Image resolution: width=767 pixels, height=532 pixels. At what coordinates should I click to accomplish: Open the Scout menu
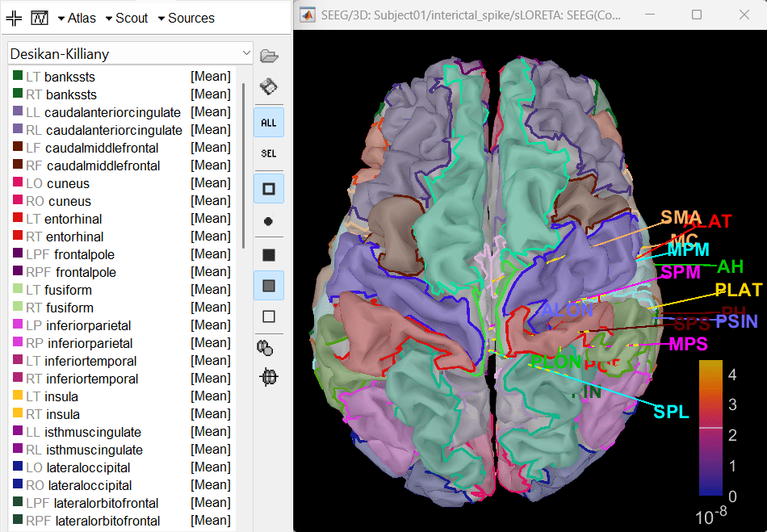129,18
